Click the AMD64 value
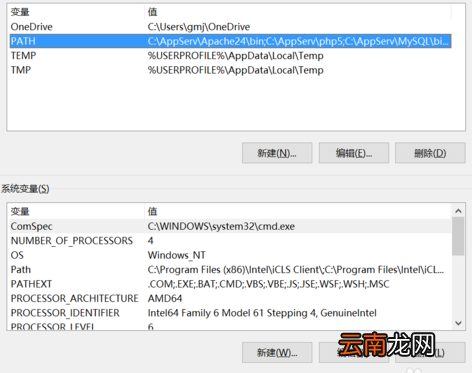Screen dimensions: 472x373 coord(165,298)
